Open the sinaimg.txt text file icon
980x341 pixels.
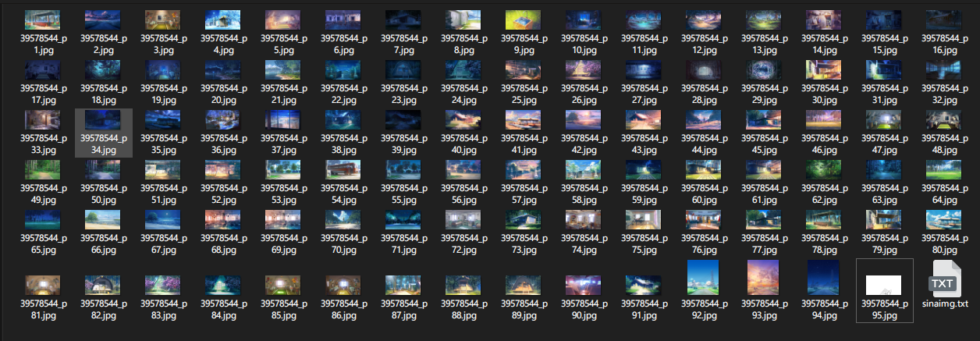tap(944, 279)
